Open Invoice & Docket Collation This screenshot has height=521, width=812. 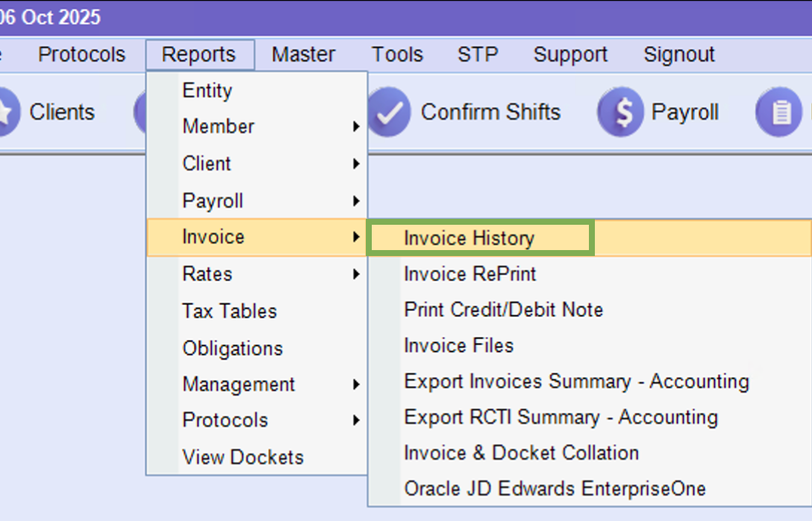[x=521, y=453]
